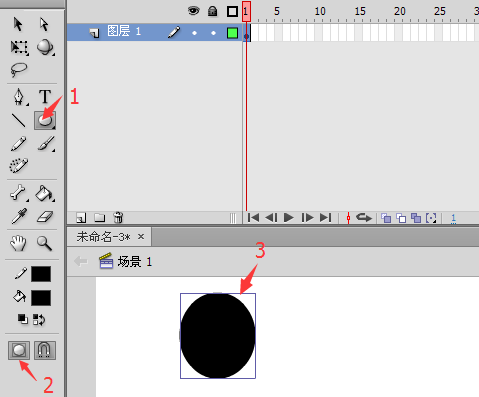Step back one frame
Screen dimensions: 479x397
tap(271, 218)
